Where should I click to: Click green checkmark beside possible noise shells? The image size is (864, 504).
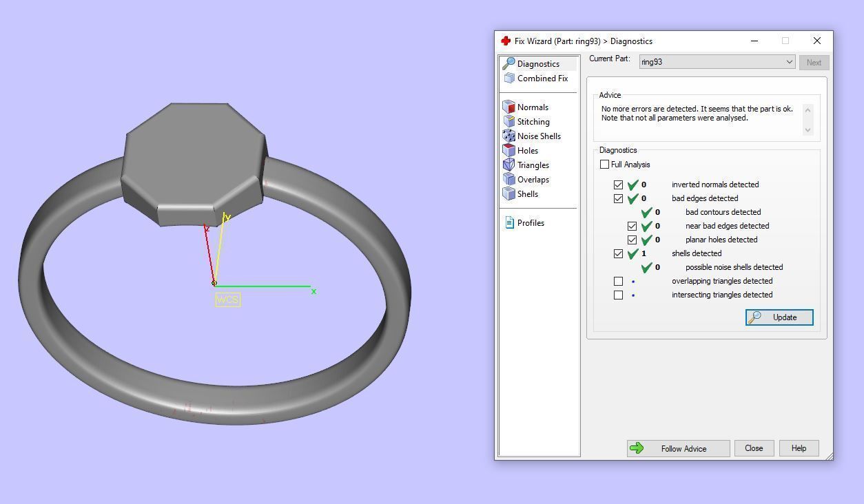coord(647,267)
